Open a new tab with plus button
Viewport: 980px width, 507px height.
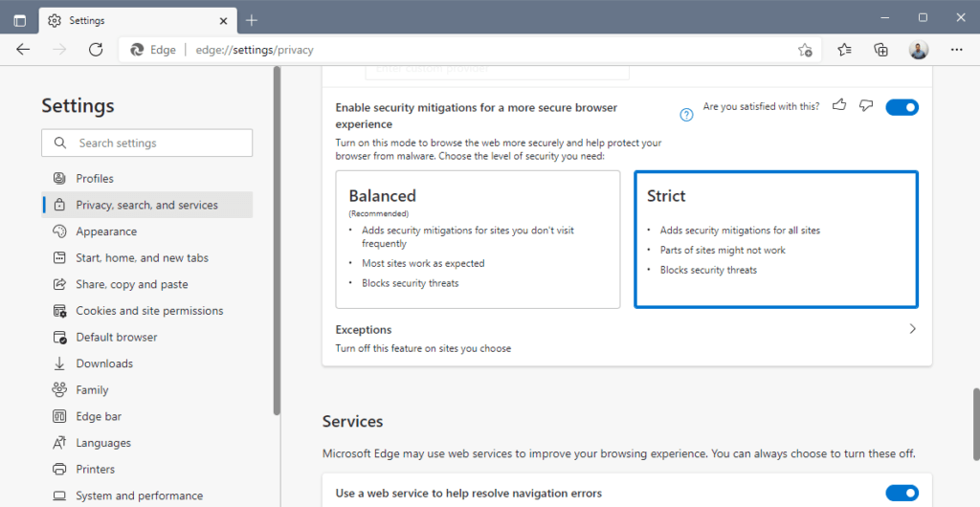pyautogui.click(x=252, y=21)
